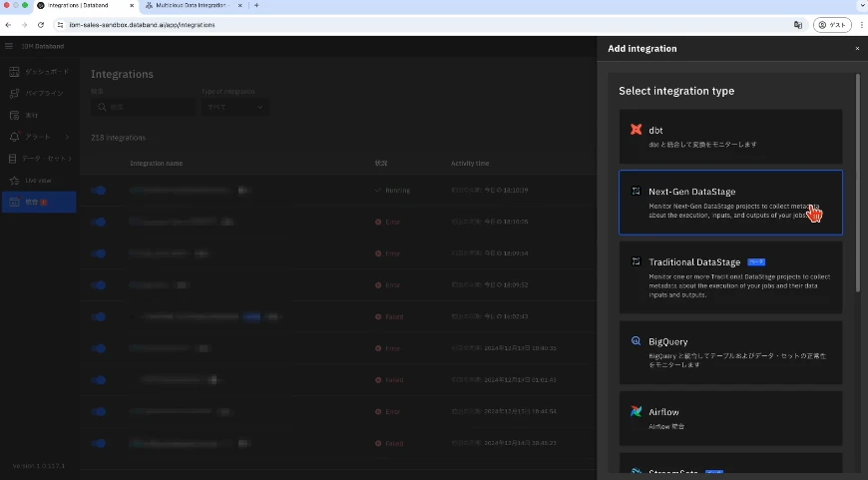Viewport: 868px width, 480px height.
Task: Click the Error status icon at 18:10:05
Action: click(x=378, y=222)
